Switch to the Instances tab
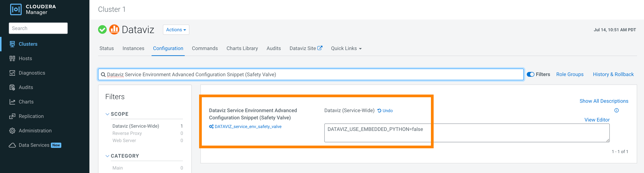This screenshot has width=644, height=173. [133, 48]
